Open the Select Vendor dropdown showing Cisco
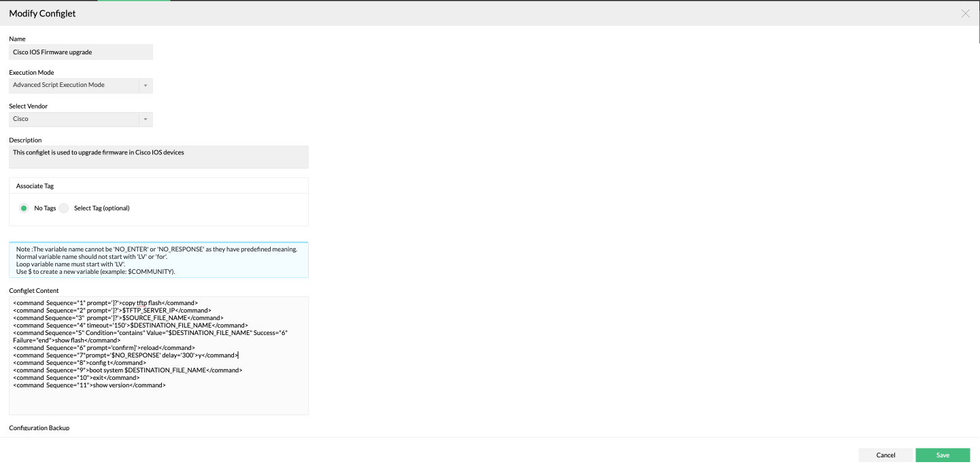 click(x=81, y=120)
